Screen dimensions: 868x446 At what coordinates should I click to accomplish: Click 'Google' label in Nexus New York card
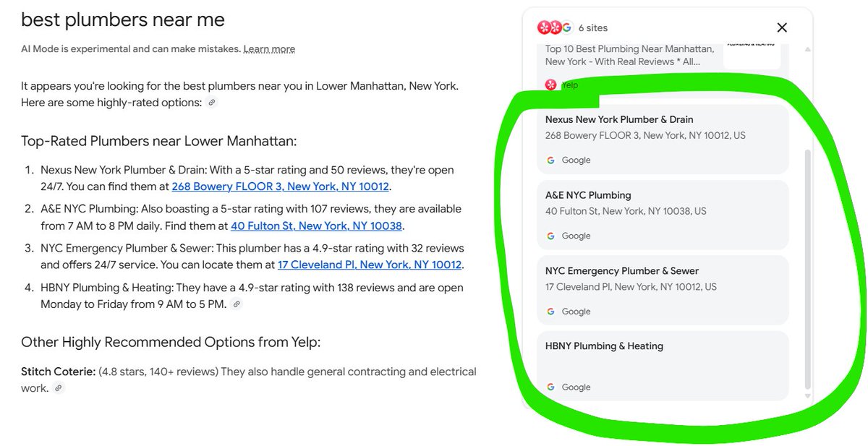tap(576, 160)
